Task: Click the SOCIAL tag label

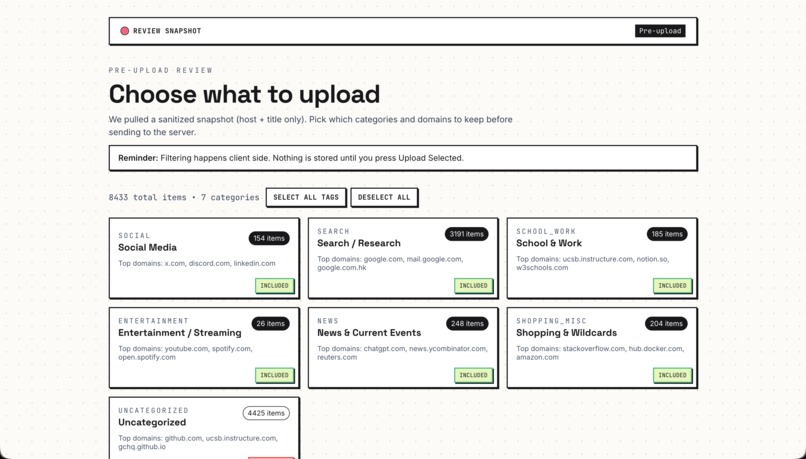Action: pos(134,236)
